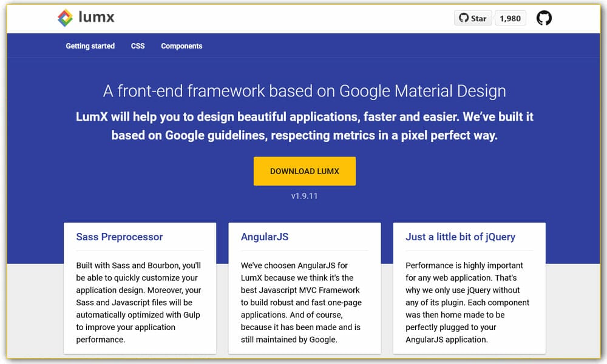Screen dimensions: 607x364
Task: Open the Components navigation item
Action: 181,46
